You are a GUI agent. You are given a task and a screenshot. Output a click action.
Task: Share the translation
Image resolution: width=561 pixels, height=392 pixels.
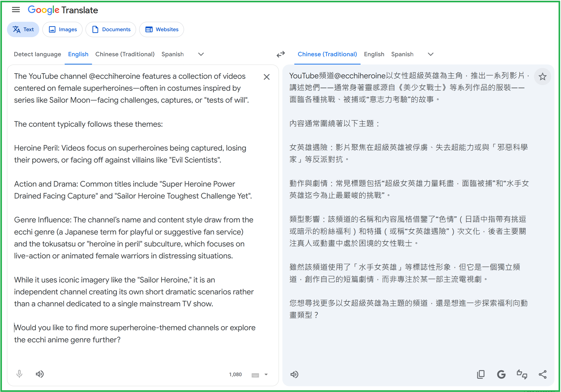543,374
